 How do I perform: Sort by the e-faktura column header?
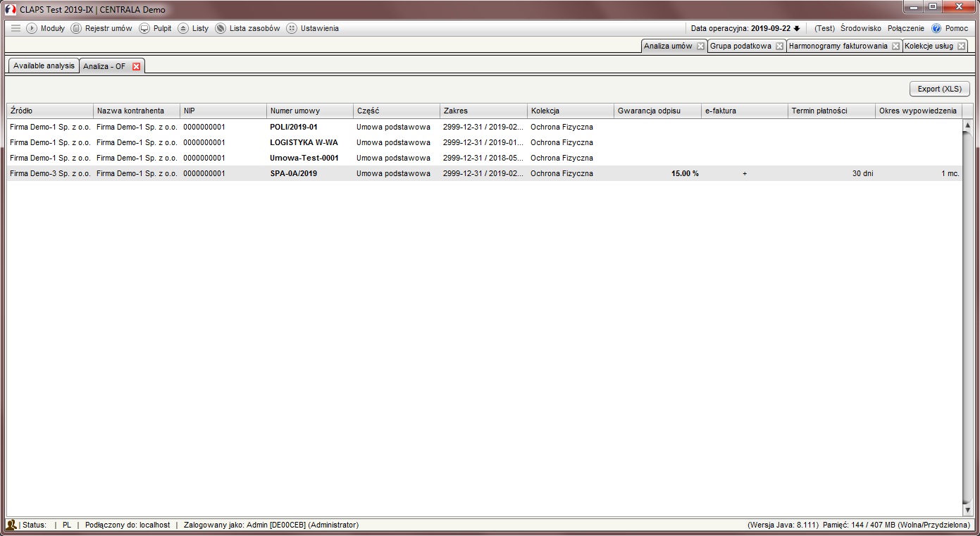[x=745, y=111]
